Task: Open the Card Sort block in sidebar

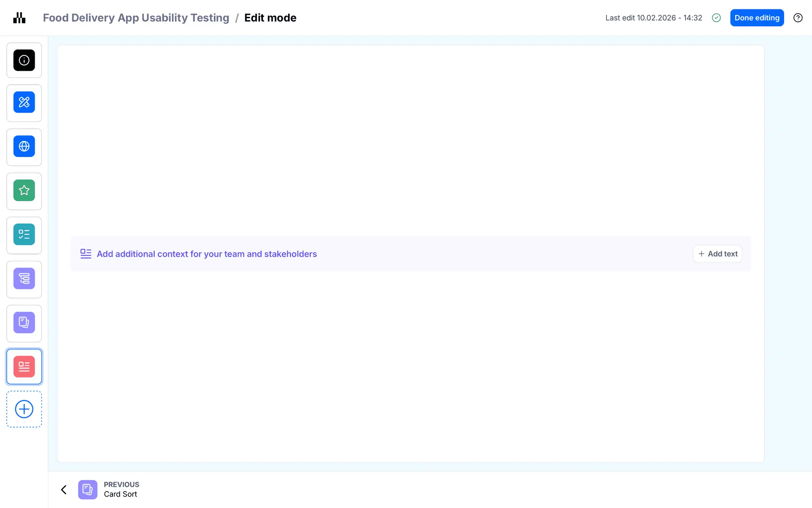Action: (x=24, y=323)
